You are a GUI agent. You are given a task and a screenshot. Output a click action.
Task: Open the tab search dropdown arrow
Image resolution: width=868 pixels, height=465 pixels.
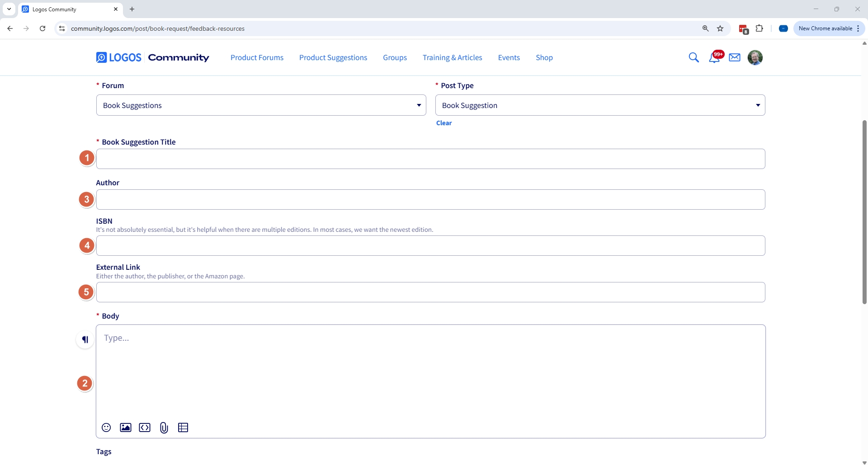click(9, 9)
